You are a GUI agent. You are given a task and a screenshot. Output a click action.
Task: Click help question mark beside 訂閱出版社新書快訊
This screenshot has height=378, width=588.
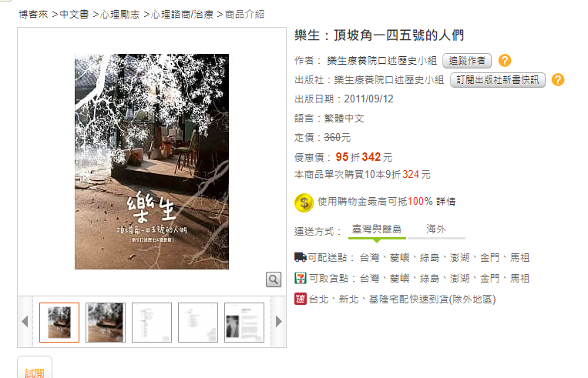[x=558, y=80]
